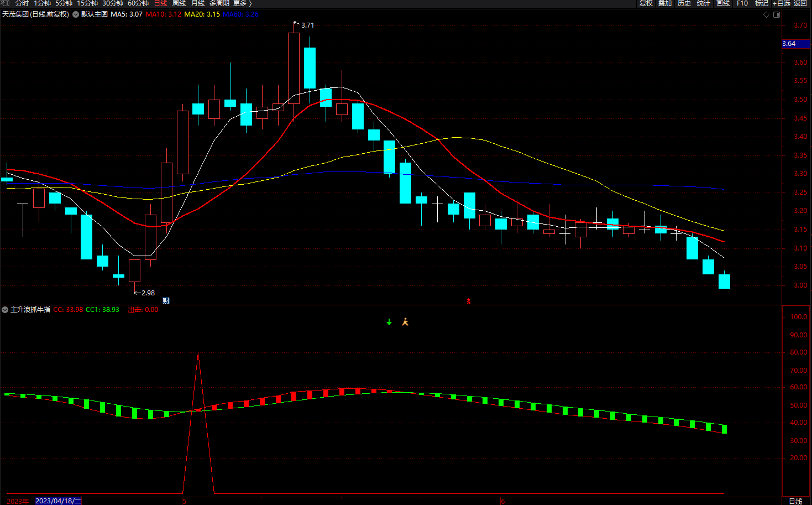
Task: Expand the 主升浪抓牛指 indicator dropdown
Action: click(x=5, y=310)
